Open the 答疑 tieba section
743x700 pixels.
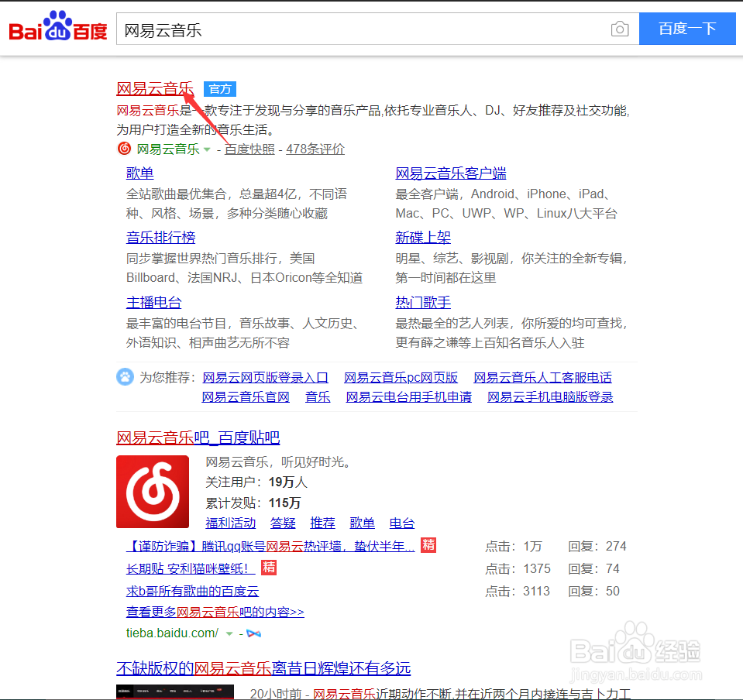(x=283, y=523)
